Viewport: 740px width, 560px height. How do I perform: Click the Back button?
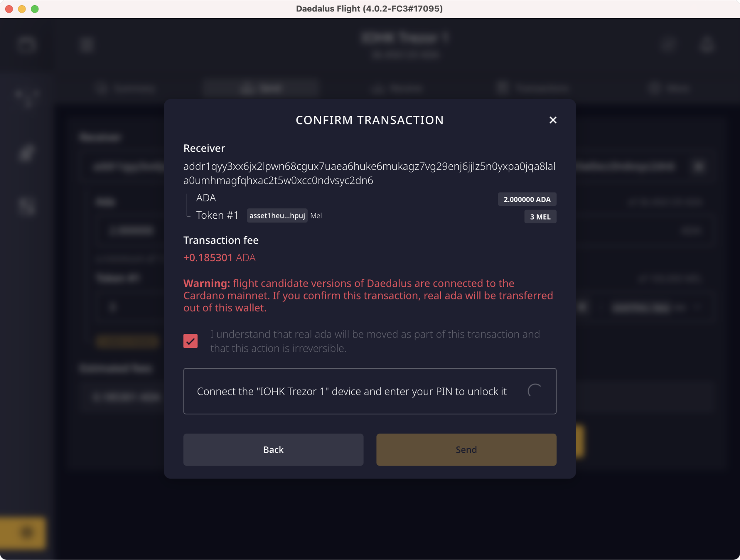(273, 449)
